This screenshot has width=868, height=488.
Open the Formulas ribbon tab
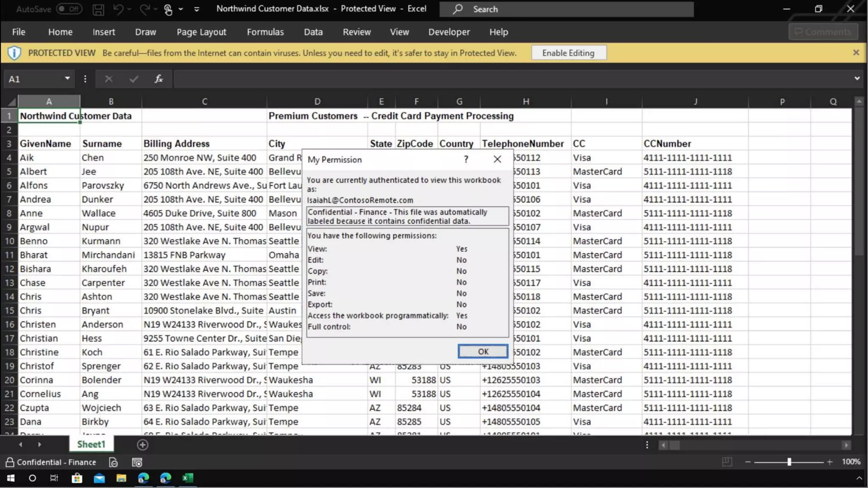click(x=265, y=32)
